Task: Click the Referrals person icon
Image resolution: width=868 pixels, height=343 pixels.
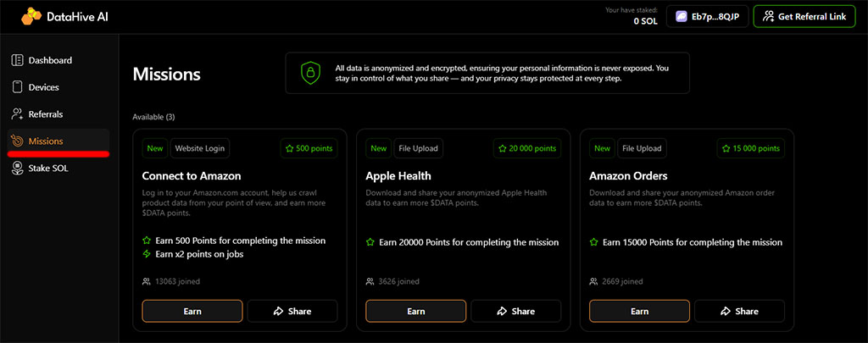Action: pos(17,114)
